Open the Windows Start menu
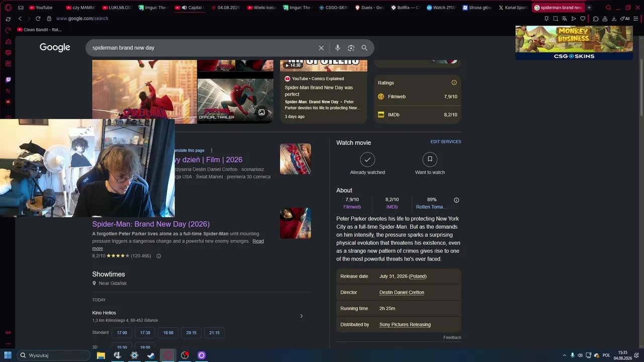Screen dimensions: 644x362 (x=8, y=355)
